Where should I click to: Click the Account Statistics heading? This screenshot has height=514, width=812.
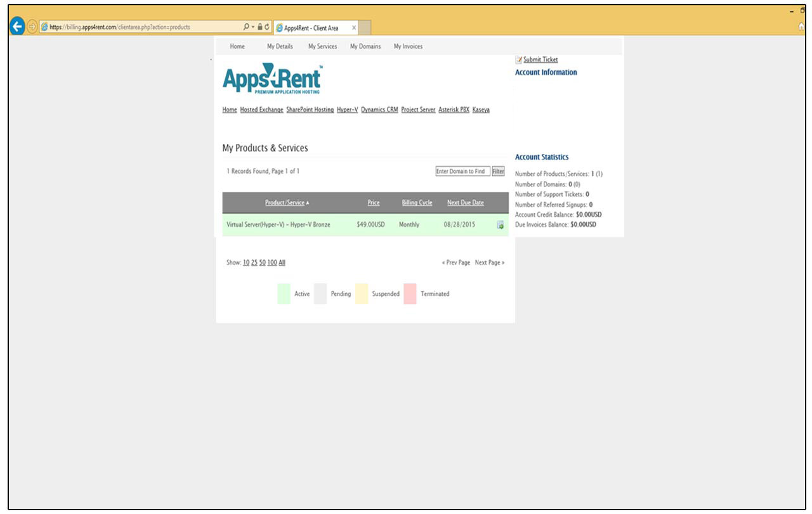click(x=542, y=157)
